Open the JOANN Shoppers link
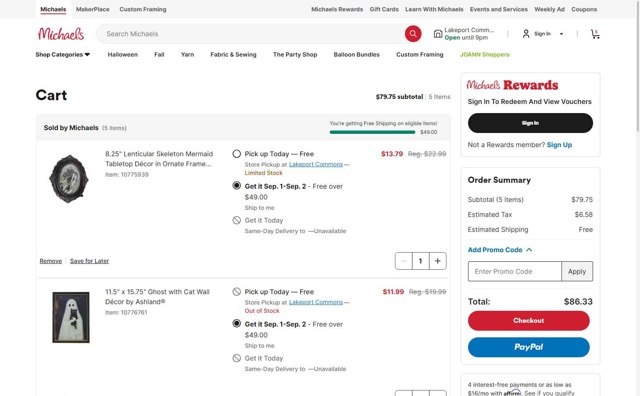 point(485,55)
